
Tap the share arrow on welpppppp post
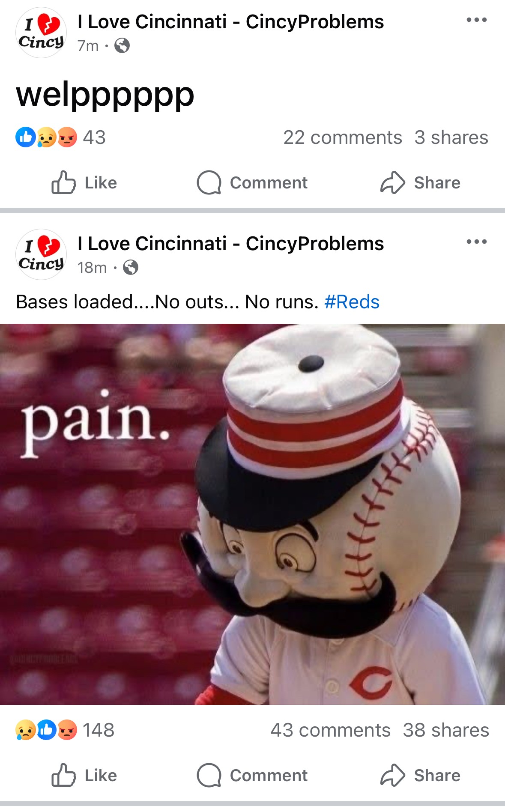tap(420, 183)
